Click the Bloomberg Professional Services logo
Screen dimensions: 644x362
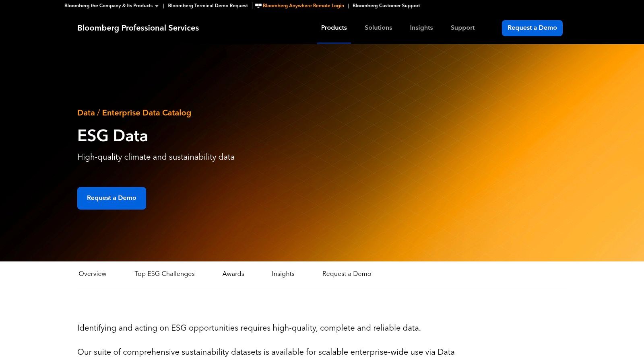(x=138, y=28)
